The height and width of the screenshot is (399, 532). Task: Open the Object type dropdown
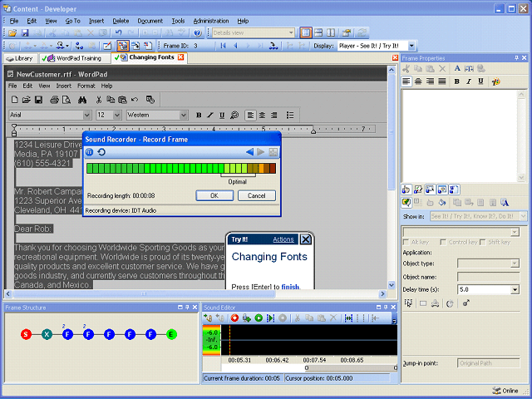click(x=515, y=264)
